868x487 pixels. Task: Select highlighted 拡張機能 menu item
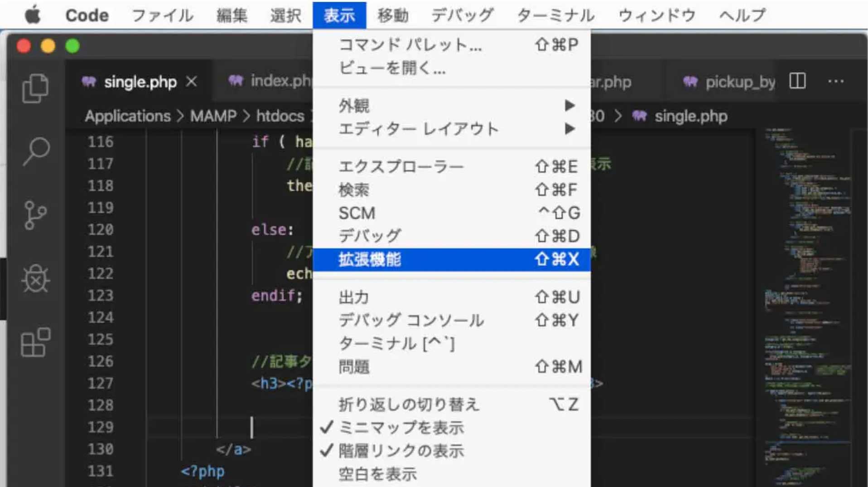click(x=452, y=259)
